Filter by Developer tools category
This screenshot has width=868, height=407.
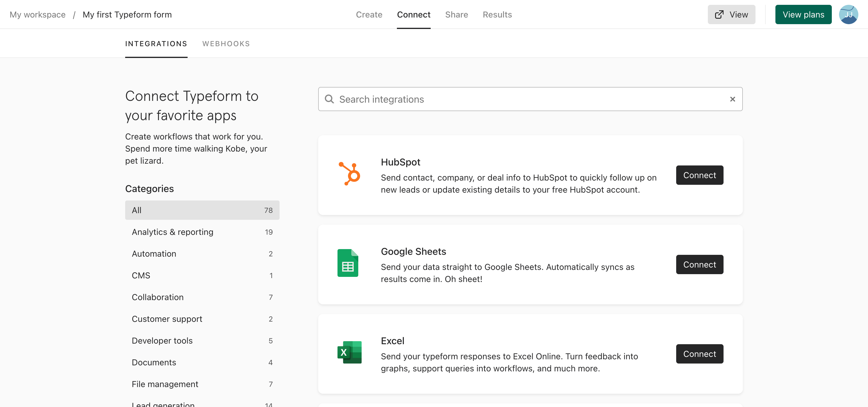click(x=202, y=341)
